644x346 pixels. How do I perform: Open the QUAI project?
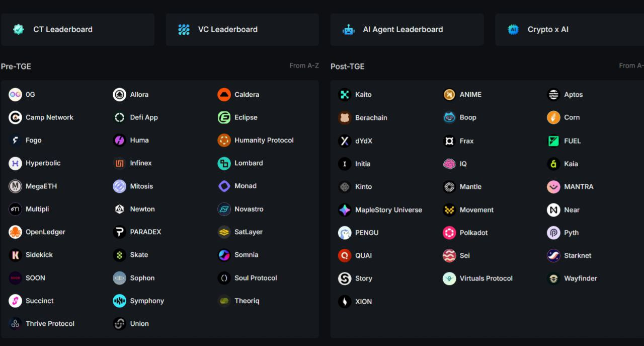click(355, 256)
